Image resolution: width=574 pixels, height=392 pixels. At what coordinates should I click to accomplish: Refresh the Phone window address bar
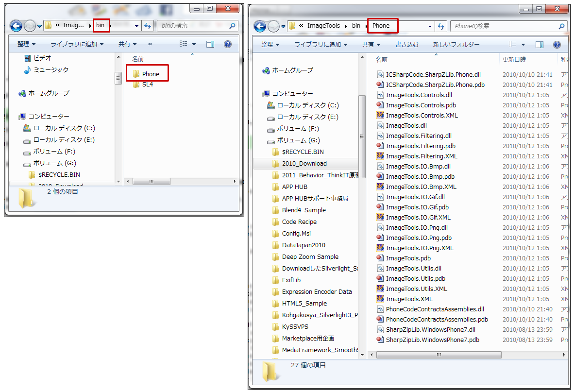pyautogui.click(x=441, y=26)
